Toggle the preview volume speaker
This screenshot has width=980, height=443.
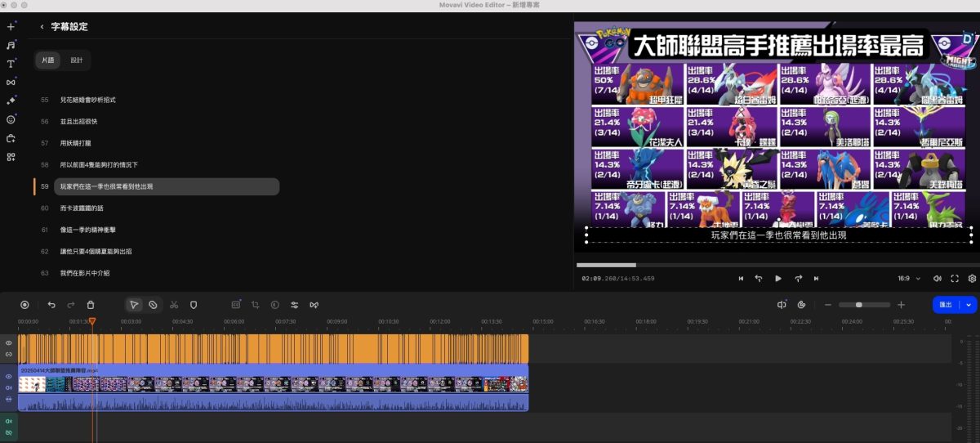pos(937,279)
